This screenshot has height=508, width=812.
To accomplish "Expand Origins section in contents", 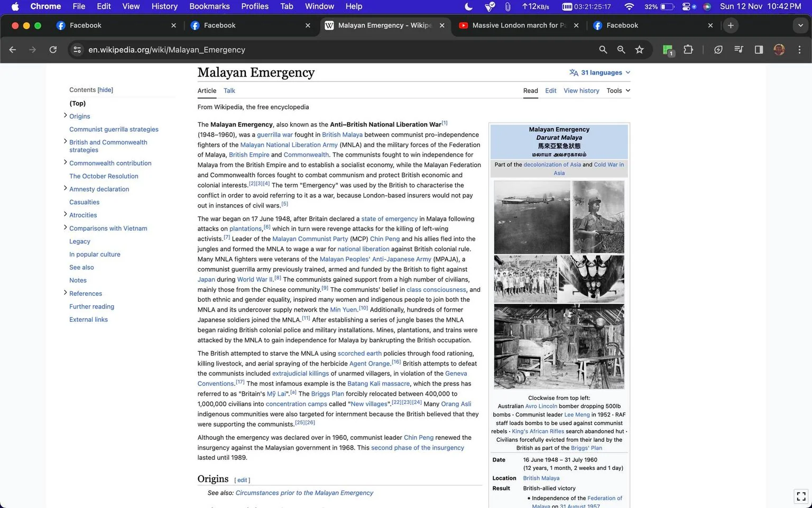I will [65, 115].
